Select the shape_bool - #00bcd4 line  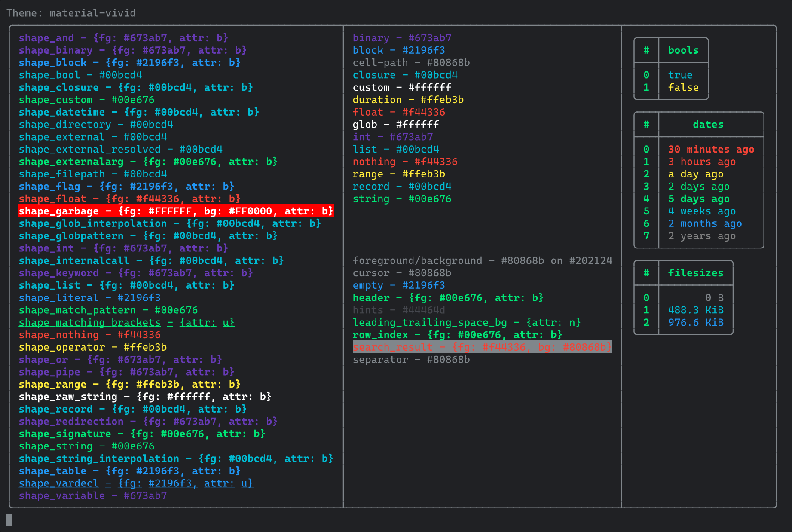pyautogui.click(x=80, y=75)
